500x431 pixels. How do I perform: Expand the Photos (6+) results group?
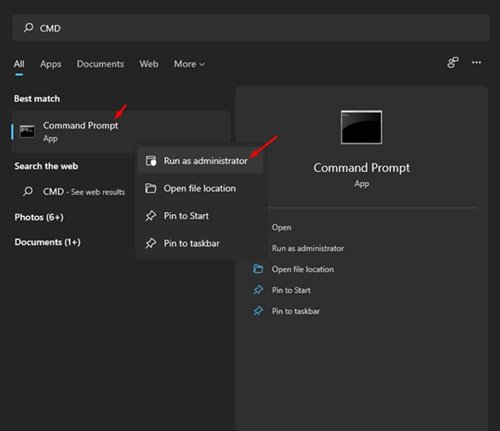pyautogui.click(x=39, y=217)
